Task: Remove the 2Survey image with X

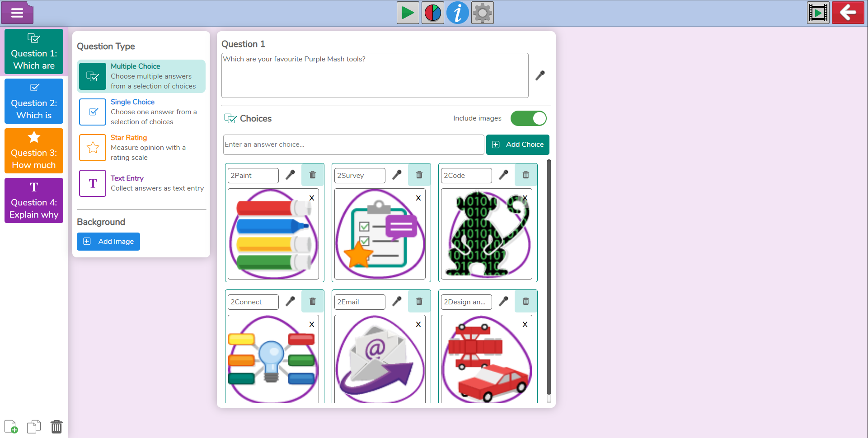Action: 418,198
